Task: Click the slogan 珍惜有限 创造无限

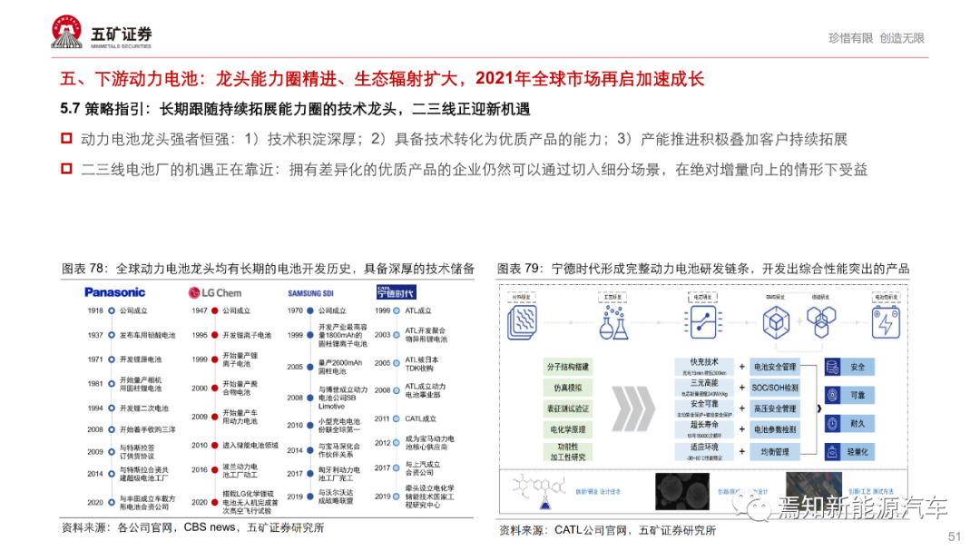Action: 876,38
